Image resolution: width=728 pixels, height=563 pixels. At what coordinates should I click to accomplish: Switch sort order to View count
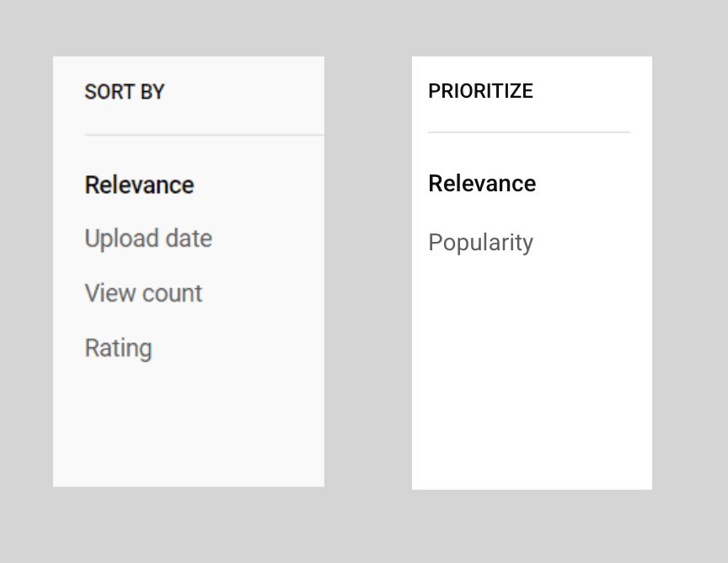click(x=143, y=293)
